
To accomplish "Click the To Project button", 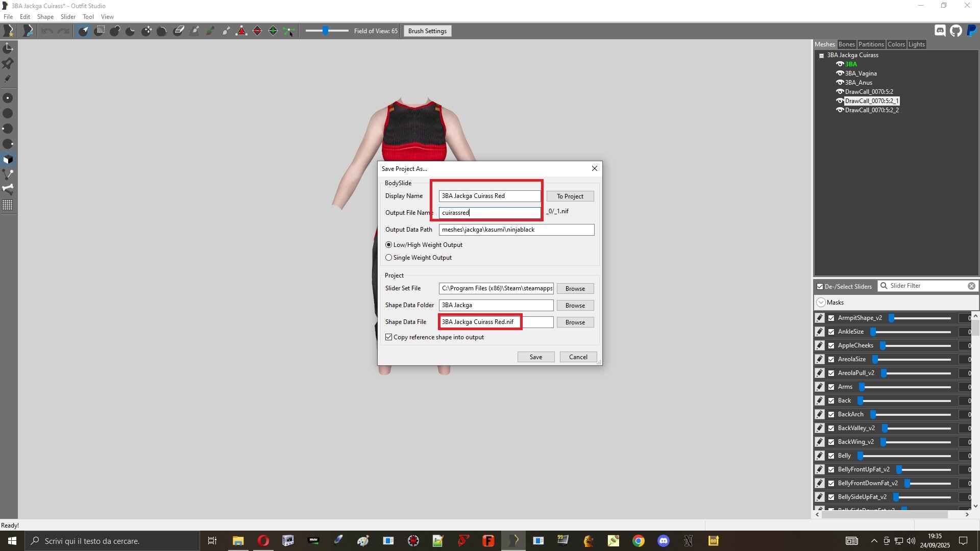I will pos(570,196).
